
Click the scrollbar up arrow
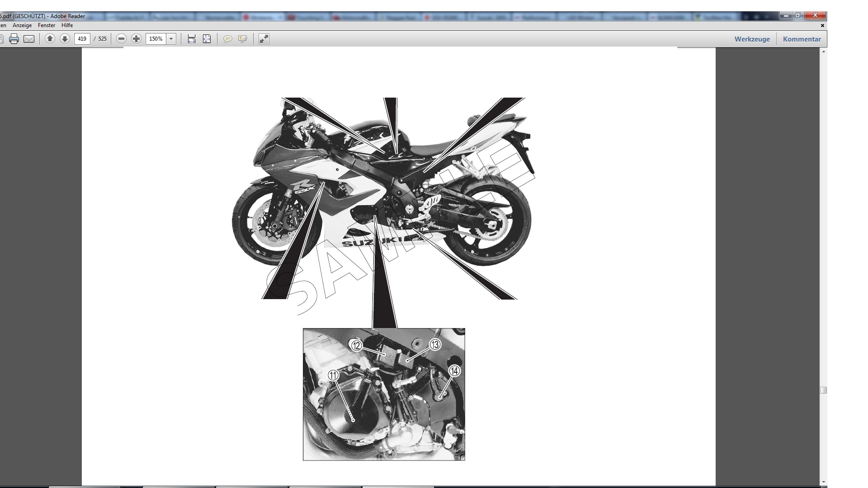tap(823, 52)
